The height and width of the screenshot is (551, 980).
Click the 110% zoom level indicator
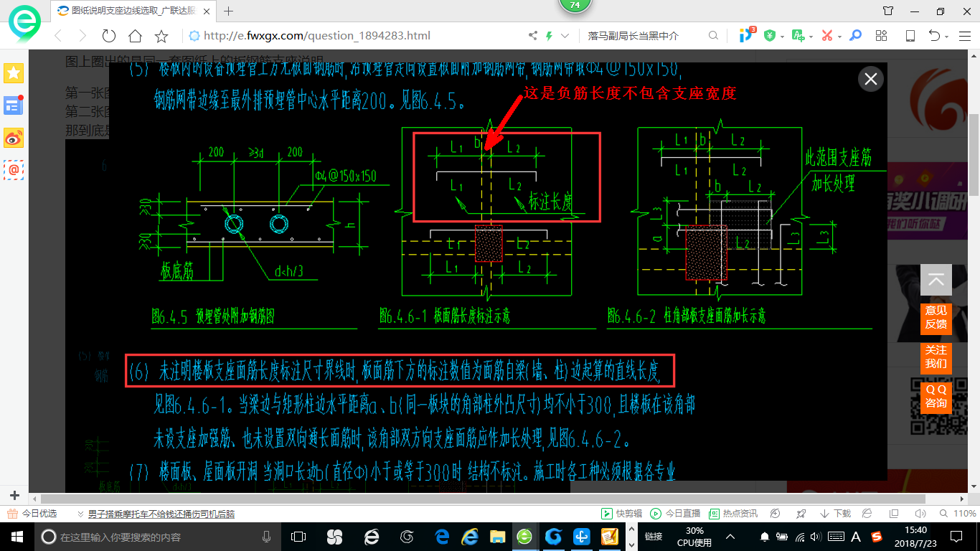pos(958,514)
